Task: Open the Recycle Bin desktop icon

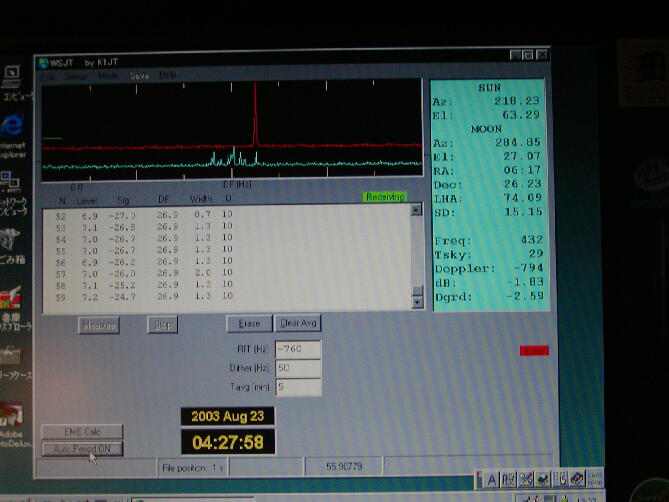Action: 12,241
